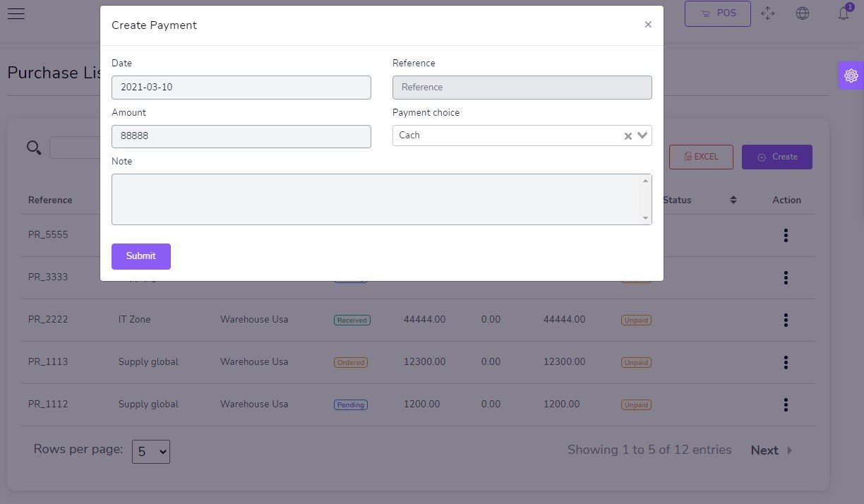Image resolution: width=864 pixels, height=504 pixels.
Task: Close the Create Payment dialog
Action: [x=648, y=25]
